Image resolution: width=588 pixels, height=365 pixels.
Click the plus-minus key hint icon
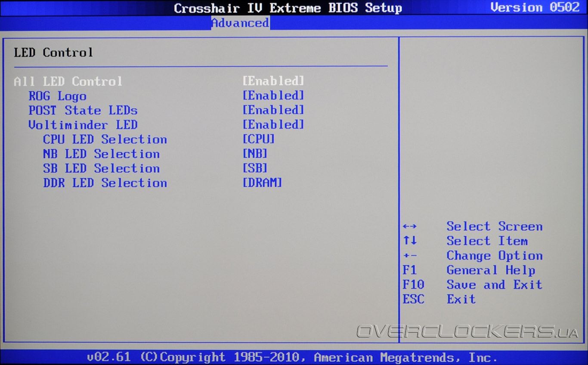pyautogui.click(x=410, y=256)
